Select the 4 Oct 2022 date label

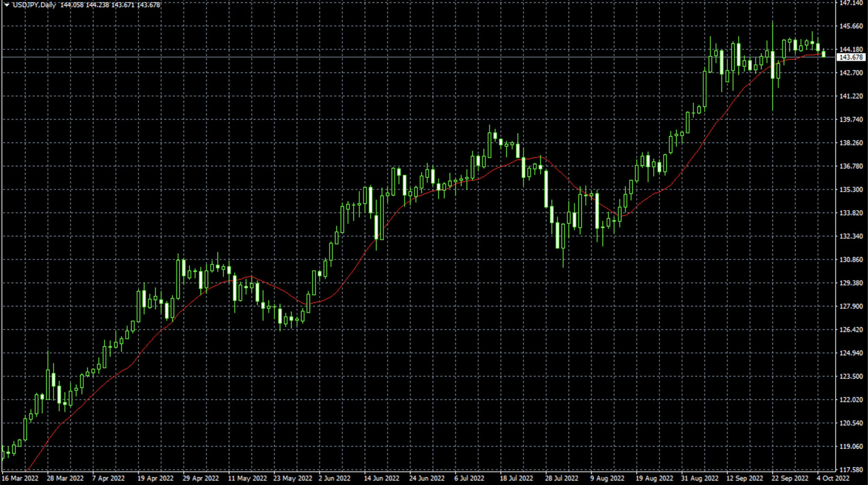tap(833, 478)
